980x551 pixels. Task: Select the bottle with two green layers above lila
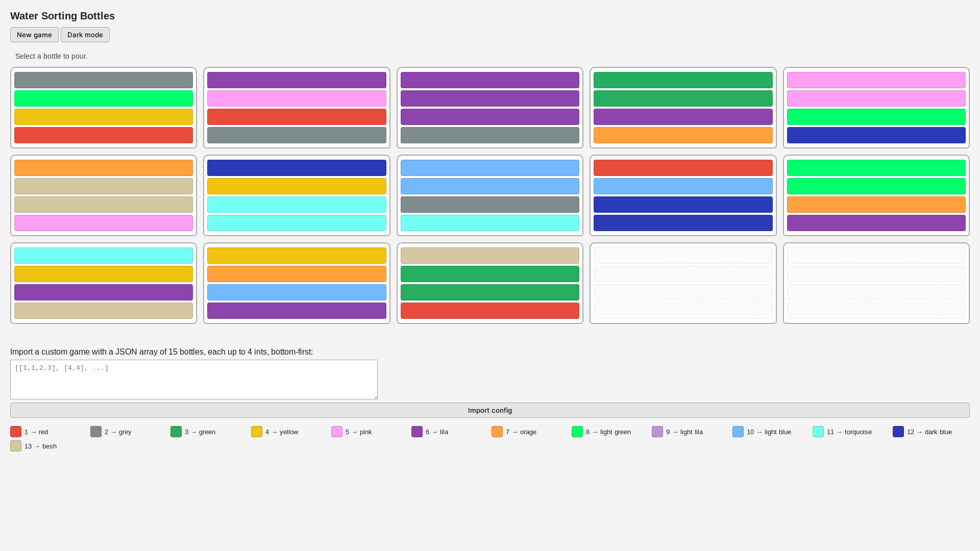[x=683, y=108]
